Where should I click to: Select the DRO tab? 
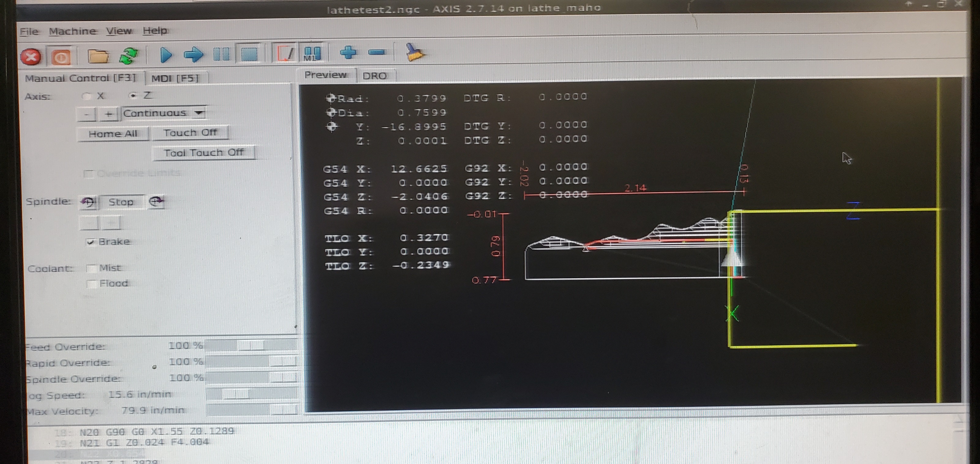[375, 75]
